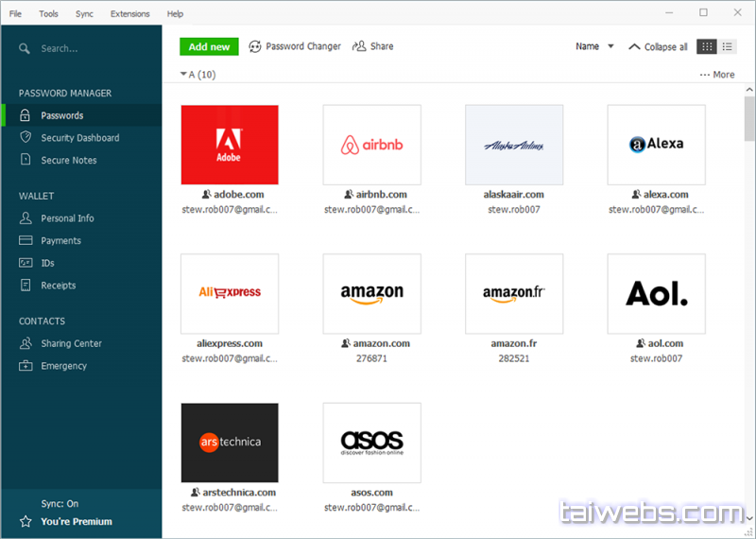Click the Add new button

(x=209, y=46)
